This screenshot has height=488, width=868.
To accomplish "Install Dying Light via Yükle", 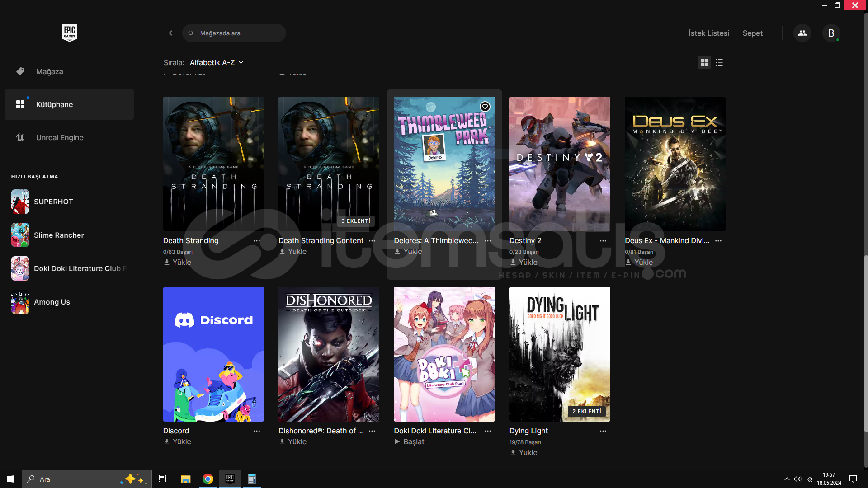I will 524,452.
